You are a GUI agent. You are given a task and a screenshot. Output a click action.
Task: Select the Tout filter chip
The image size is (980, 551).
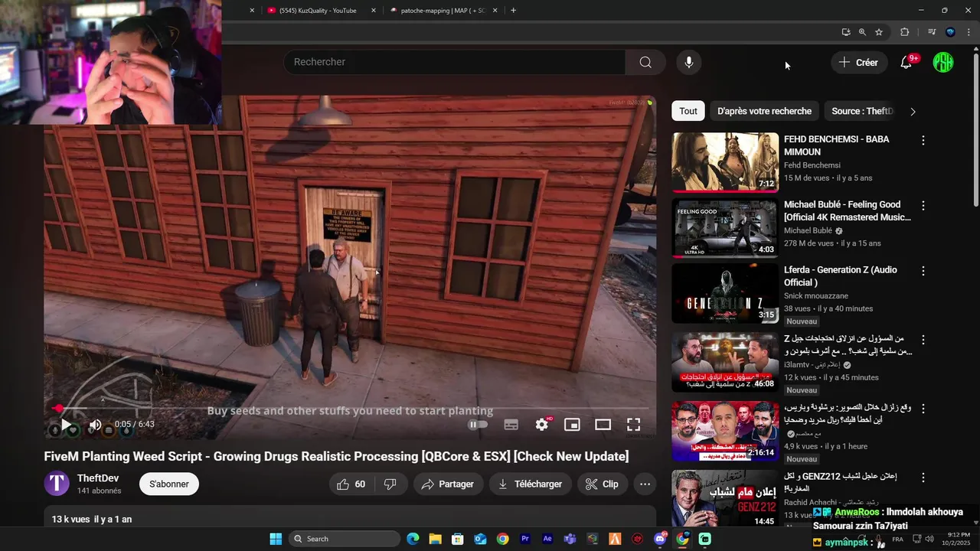688,111
